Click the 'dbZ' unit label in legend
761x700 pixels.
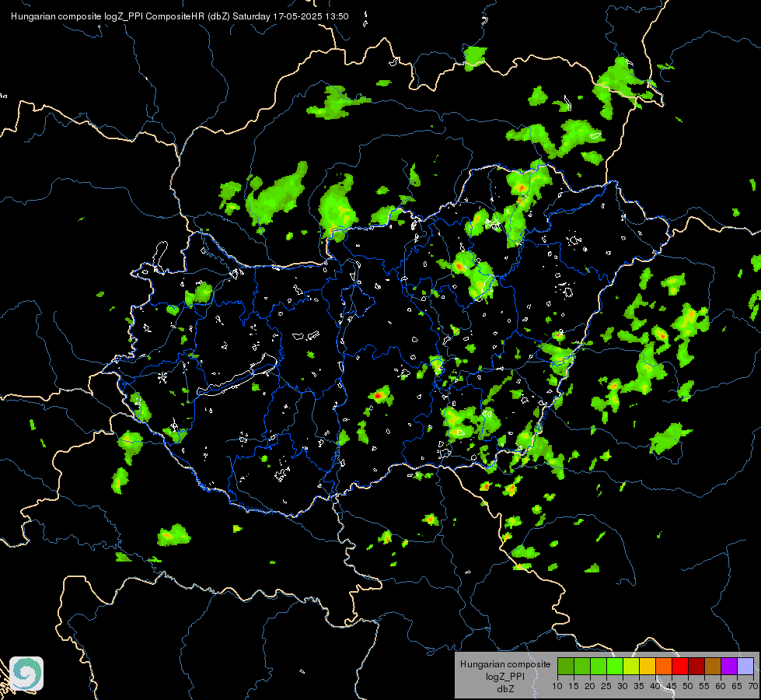pyautogui.click(x=505, y=689)
